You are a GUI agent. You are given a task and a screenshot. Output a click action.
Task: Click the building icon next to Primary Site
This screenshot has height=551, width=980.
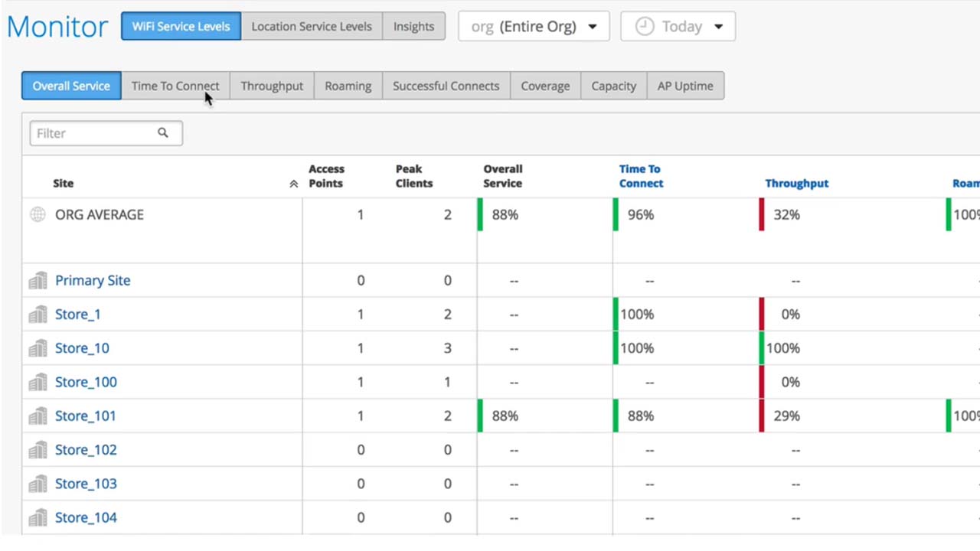[x=38, y=281]
